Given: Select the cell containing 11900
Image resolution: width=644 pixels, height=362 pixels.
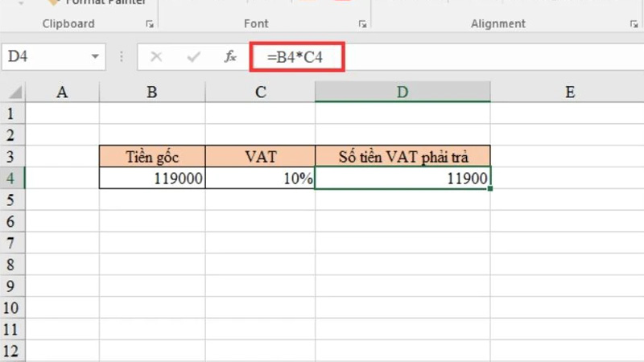Looking at the screenshot, I should click(x=402, y=178).
